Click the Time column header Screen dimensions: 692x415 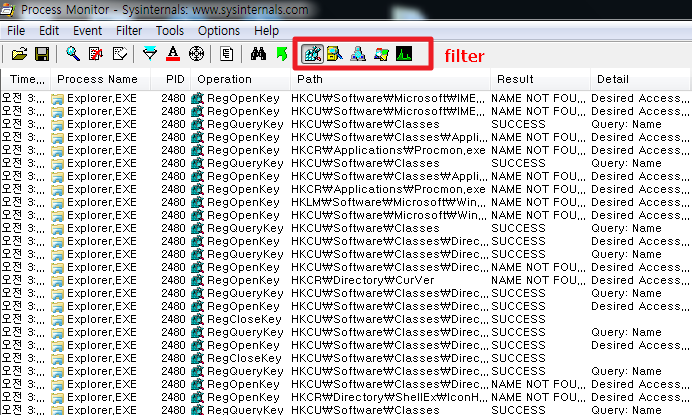click(x=26, y=79)
